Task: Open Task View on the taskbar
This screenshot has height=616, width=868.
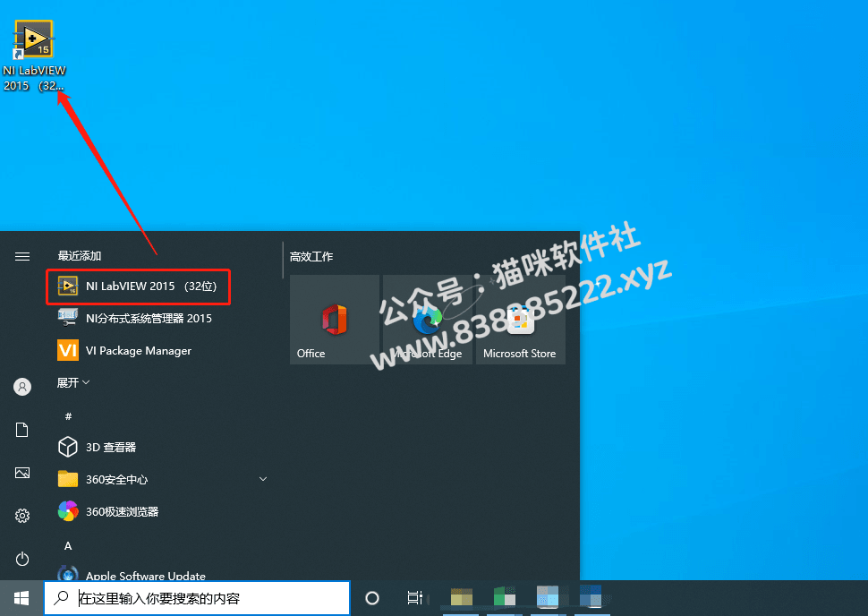Action: point(414,598)
